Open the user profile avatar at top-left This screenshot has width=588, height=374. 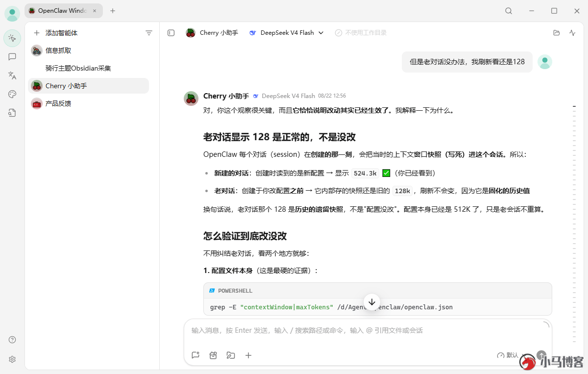tap(12, 13)
